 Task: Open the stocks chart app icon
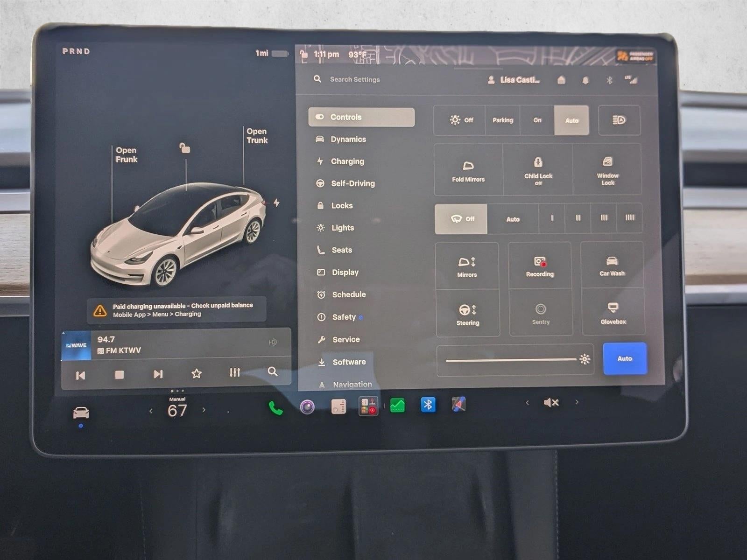(397, 405)
